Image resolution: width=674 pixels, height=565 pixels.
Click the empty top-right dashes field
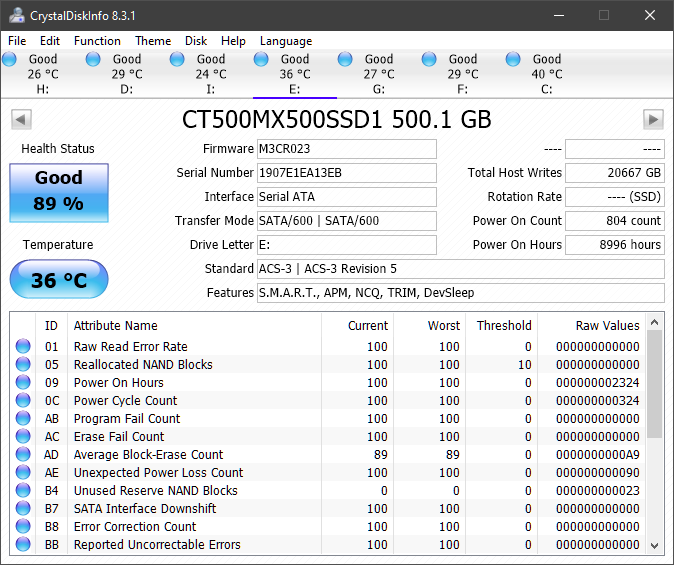pos(615,149)
